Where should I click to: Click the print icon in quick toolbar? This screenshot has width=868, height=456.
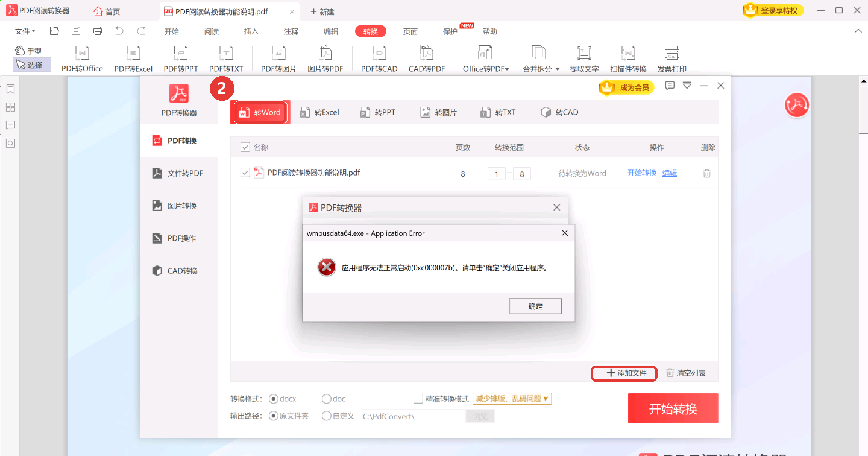click(x=98, y=31)
